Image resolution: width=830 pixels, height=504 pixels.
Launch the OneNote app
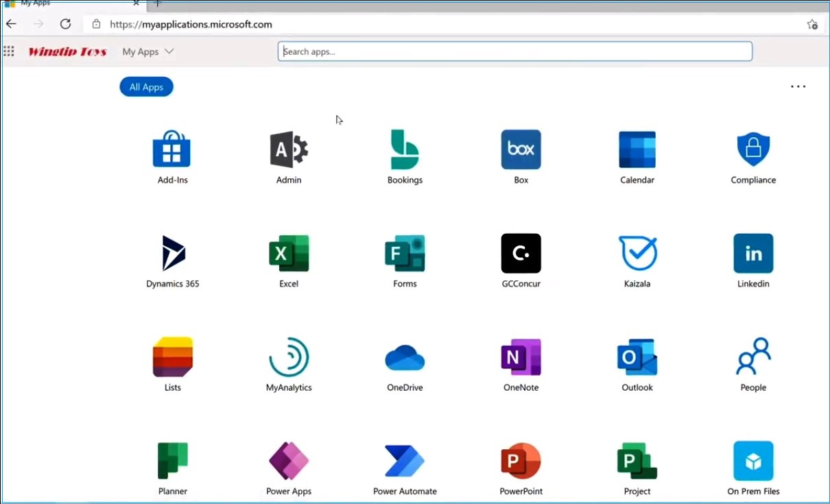pos(521,364)
